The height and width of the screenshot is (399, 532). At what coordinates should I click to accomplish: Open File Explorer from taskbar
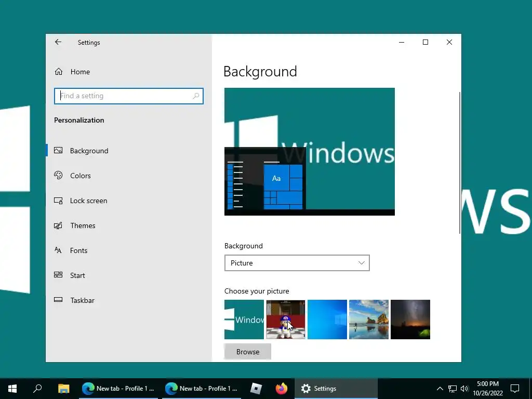63,389
